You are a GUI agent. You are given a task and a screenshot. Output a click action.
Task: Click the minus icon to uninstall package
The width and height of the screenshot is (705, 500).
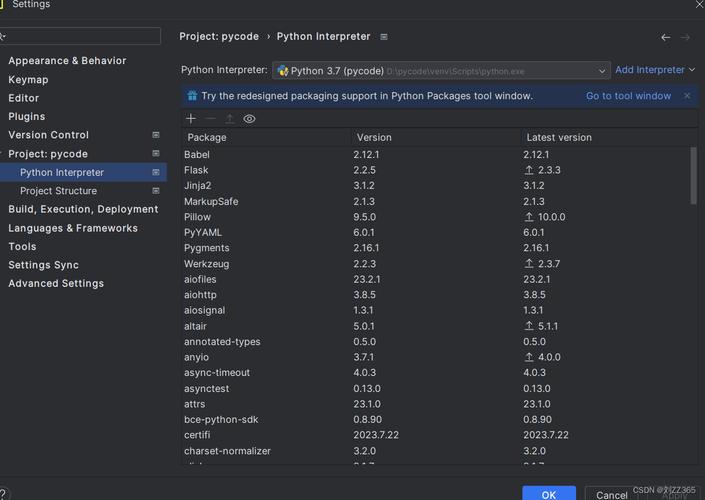pos(210,119)
